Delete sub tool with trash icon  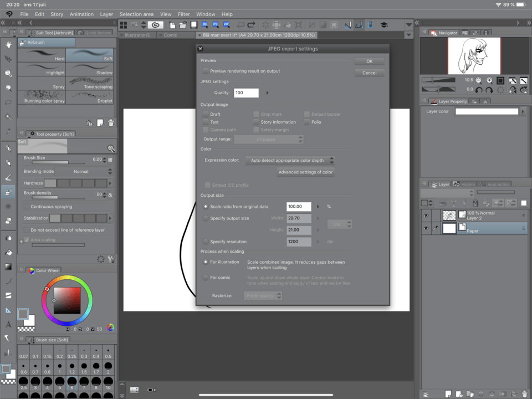[x=111, y=123]
